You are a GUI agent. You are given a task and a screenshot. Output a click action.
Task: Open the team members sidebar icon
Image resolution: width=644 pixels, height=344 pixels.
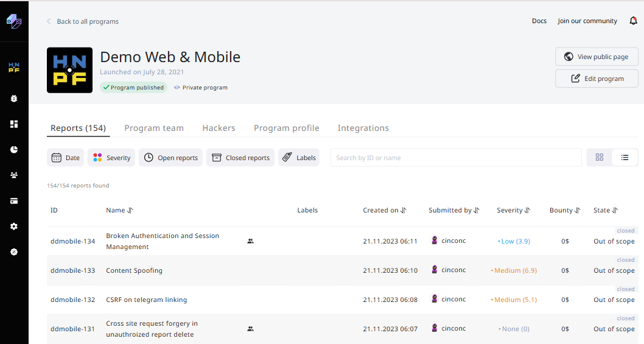click(14, 175)
